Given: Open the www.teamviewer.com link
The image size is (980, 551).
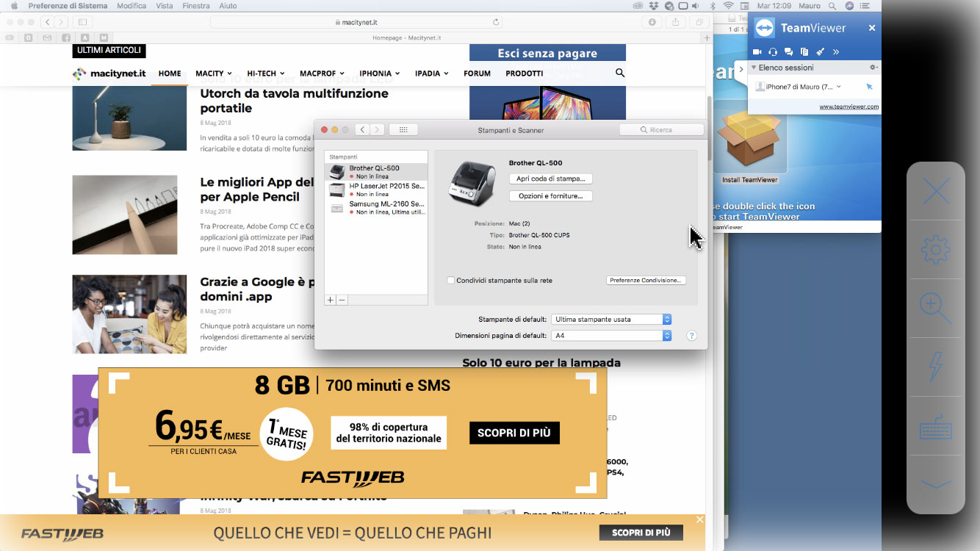Looking at the screenshot, I should click(x=849, y=107).
